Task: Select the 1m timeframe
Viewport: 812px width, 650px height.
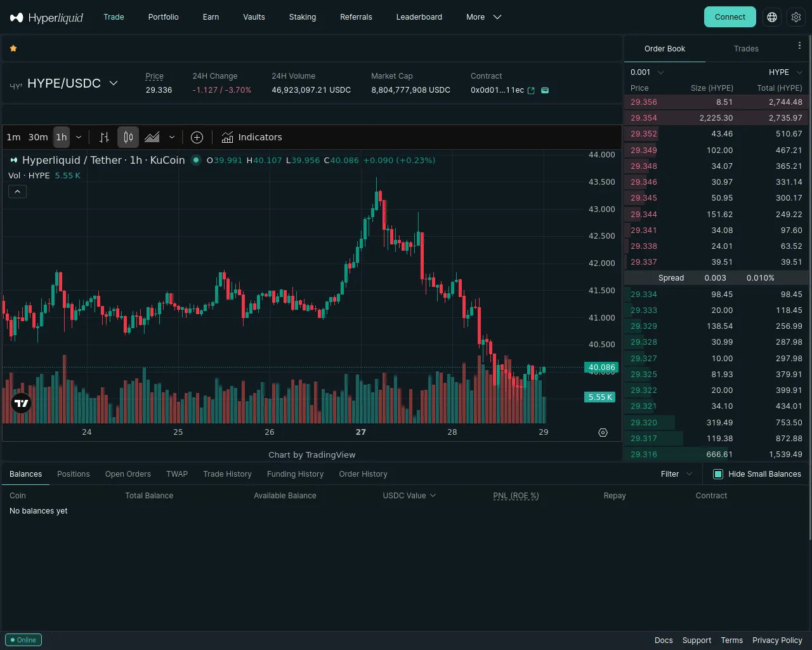Action: click(13, 137)
